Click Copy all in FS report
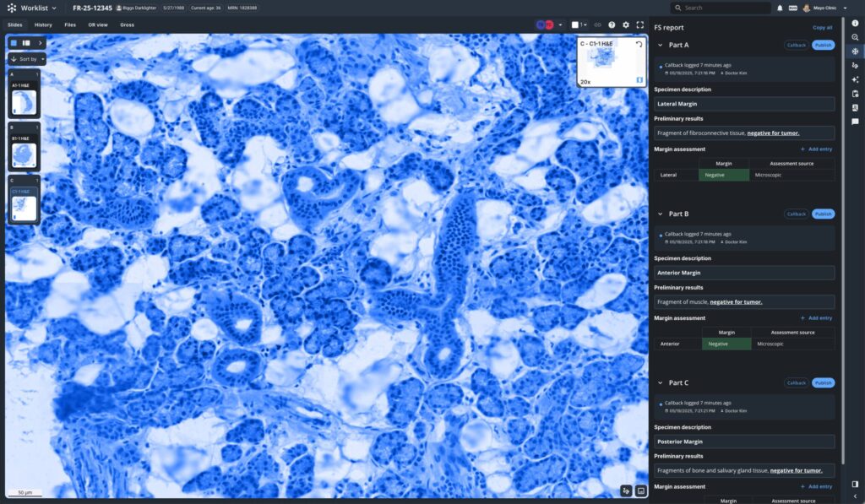 [822, 27]
